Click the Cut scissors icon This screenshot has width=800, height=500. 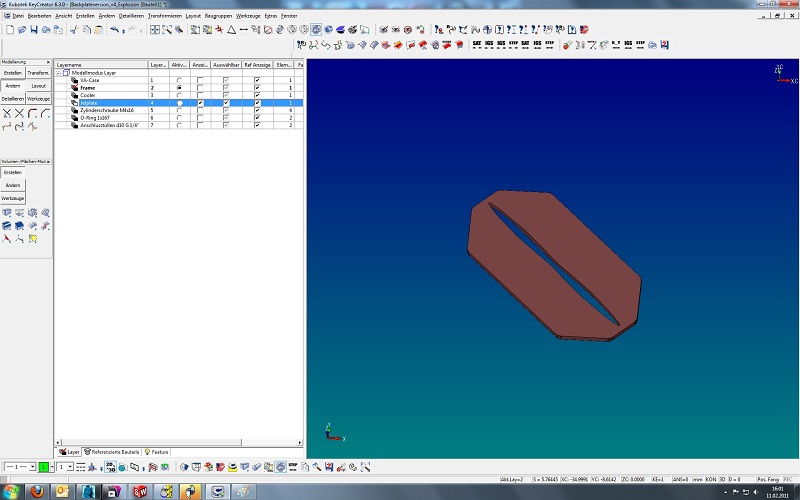click(74, 30)
